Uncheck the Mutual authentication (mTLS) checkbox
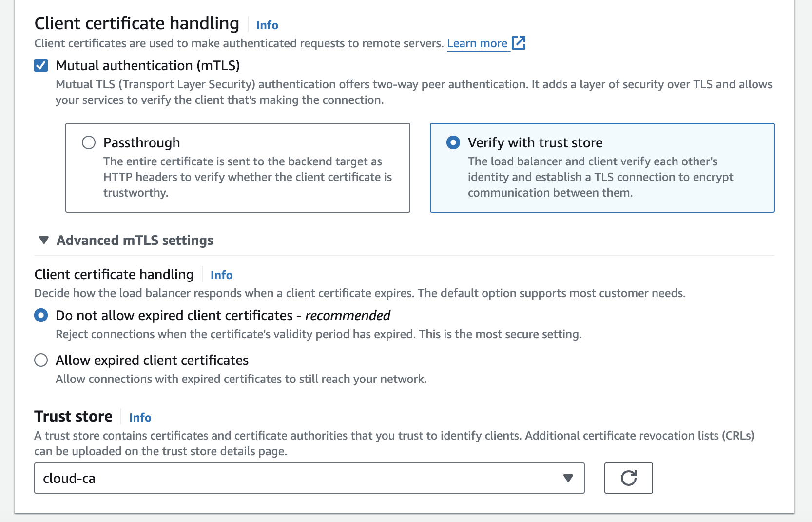 [41, 65]
